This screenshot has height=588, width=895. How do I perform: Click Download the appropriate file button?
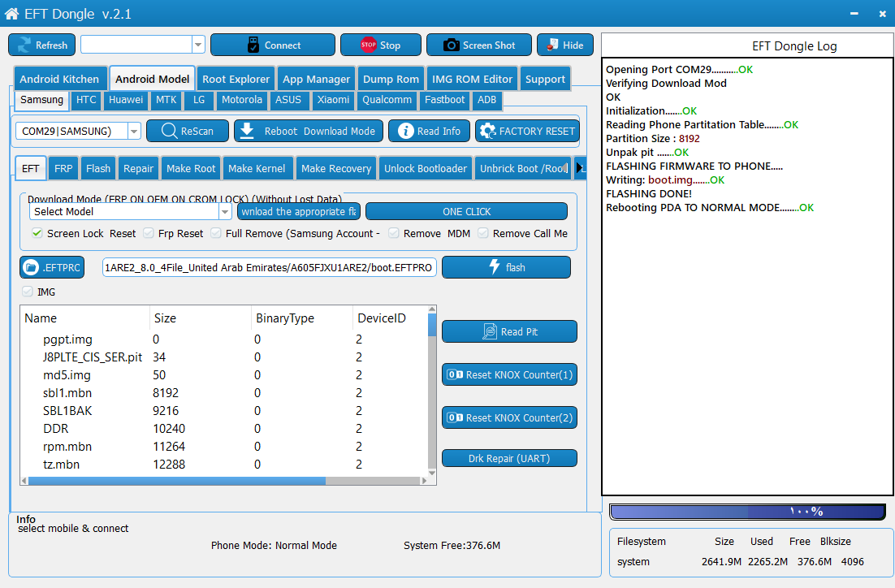pyautogui.click(x=299, y=211)
